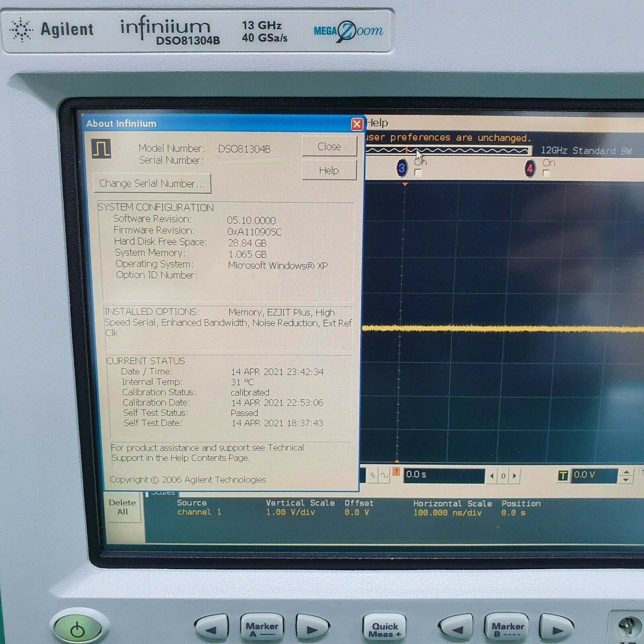Click the narrow waveform icon at toolbar left

[x=373, y=475]
